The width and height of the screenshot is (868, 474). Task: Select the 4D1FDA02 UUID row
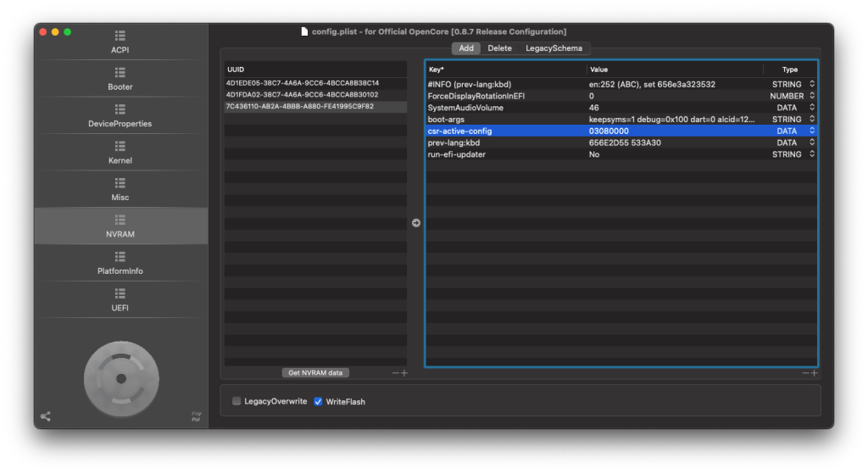pyautogui.click(x=303, y=94)
